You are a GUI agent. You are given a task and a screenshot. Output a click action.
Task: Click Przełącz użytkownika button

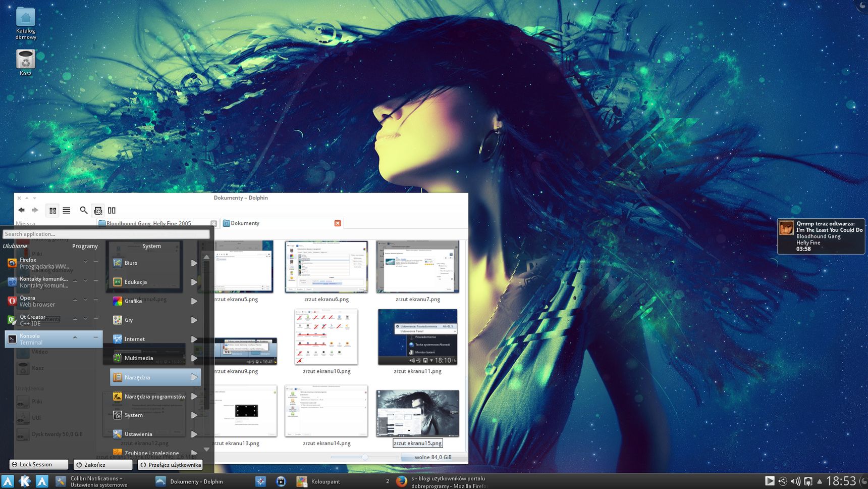coord(170,464)
